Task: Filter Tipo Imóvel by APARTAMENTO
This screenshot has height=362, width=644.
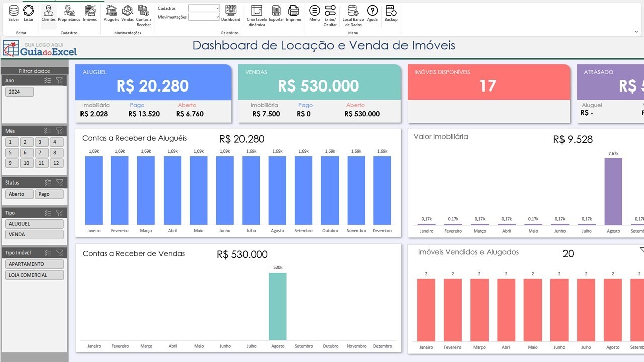Action: [34, 264]
